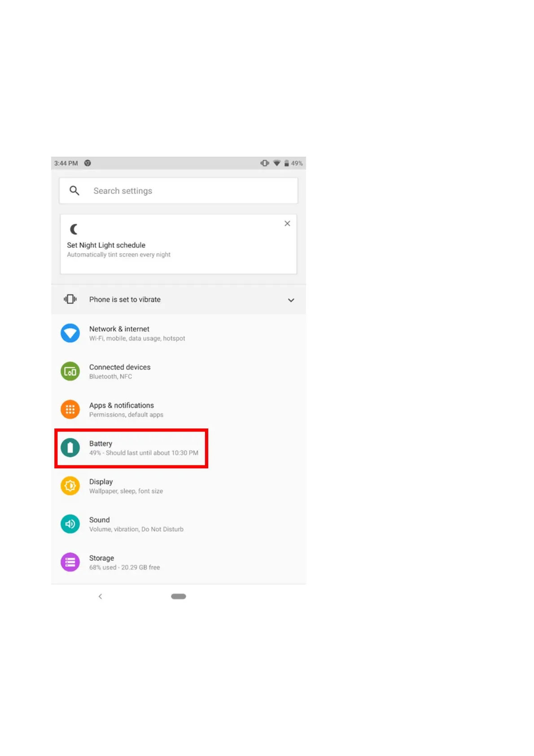Image resolution: width=534 pixels, height=756 pixels.
Task: Tap the status bar battery 49% indicator
Action: point(293,163)
